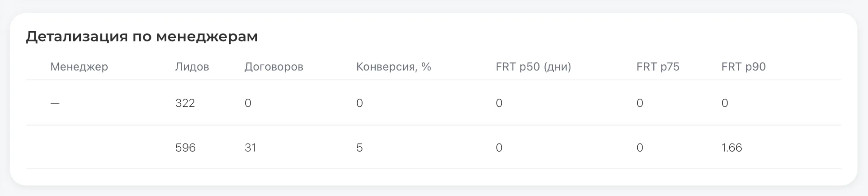This screenshot has height=196, width=868.
Task: Click the FRT p75 column header
Action: (x=658, y=67)
